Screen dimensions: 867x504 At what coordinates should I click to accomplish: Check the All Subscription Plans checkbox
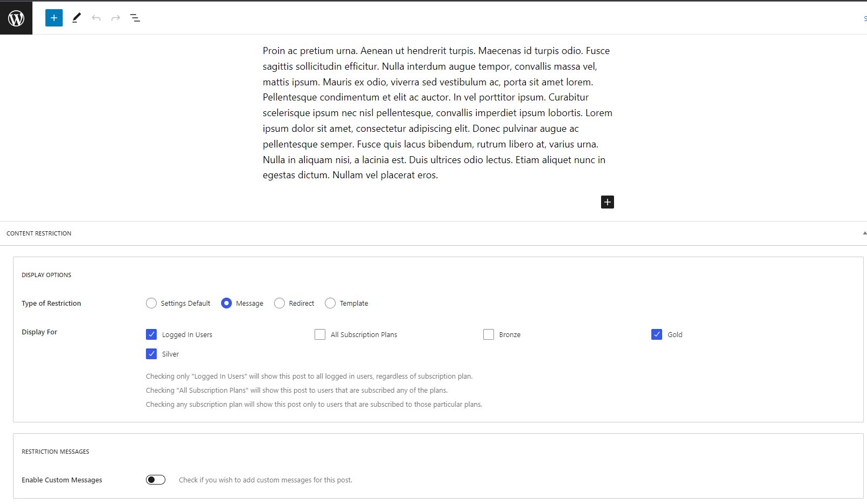[x=320, y=334]
